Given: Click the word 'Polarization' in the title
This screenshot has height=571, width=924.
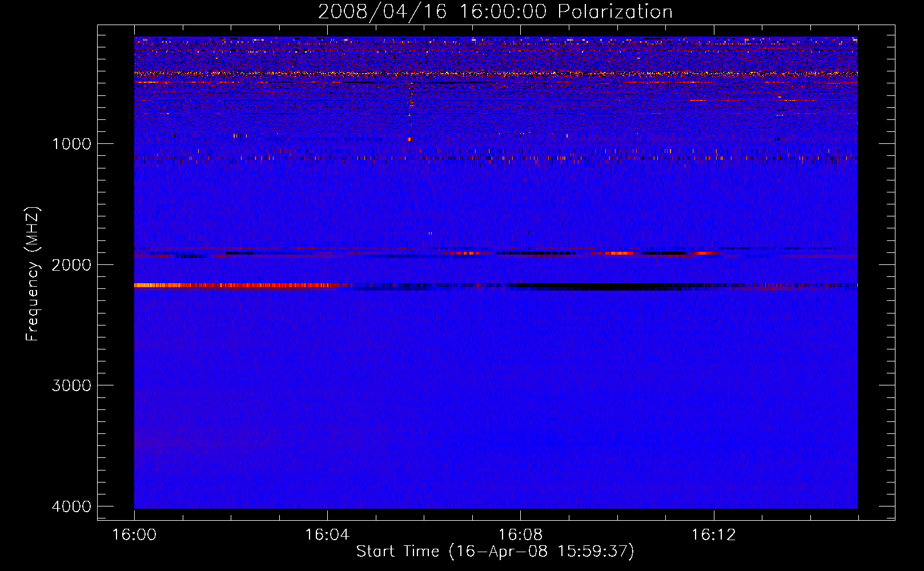Looking at the screenshot, I should [615, 11].
